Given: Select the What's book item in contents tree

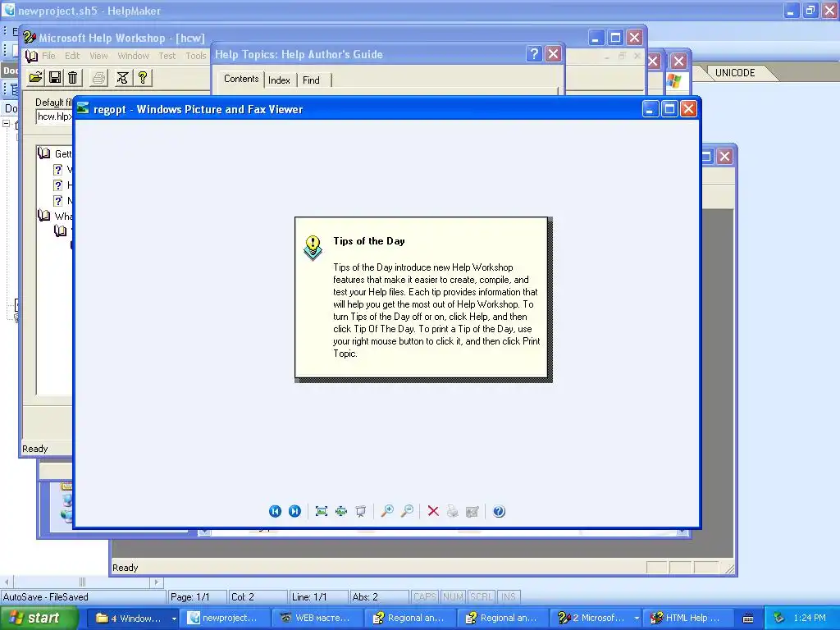Looking at the screenshot, I should pyautogui.click(x=55, y=216).
